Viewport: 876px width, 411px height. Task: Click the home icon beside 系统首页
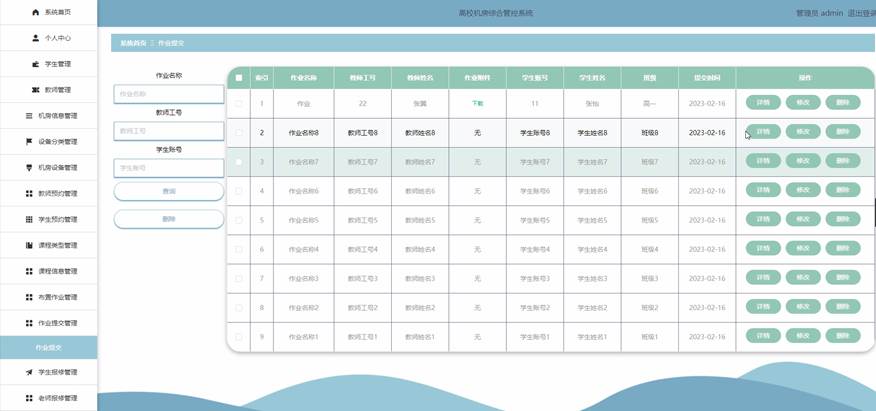click(x=36, y=12)
